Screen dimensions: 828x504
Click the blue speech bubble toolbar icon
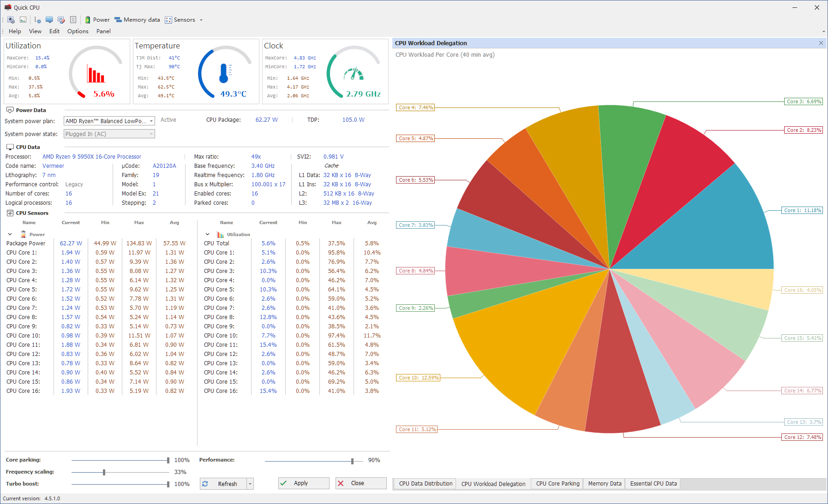49,20
